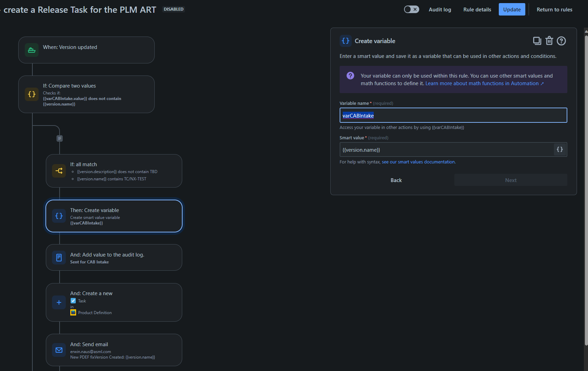588x371 pixels.
Task: Click the audit log document icon
Action: pos(59,258)
